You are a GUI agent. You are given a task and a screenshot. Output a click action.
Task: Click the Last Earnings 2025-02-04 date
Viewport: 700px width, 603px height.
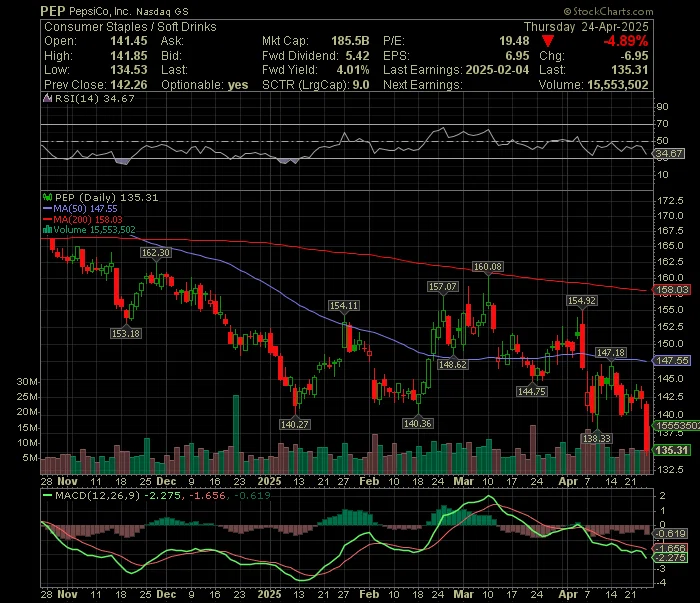click(497, 70)
